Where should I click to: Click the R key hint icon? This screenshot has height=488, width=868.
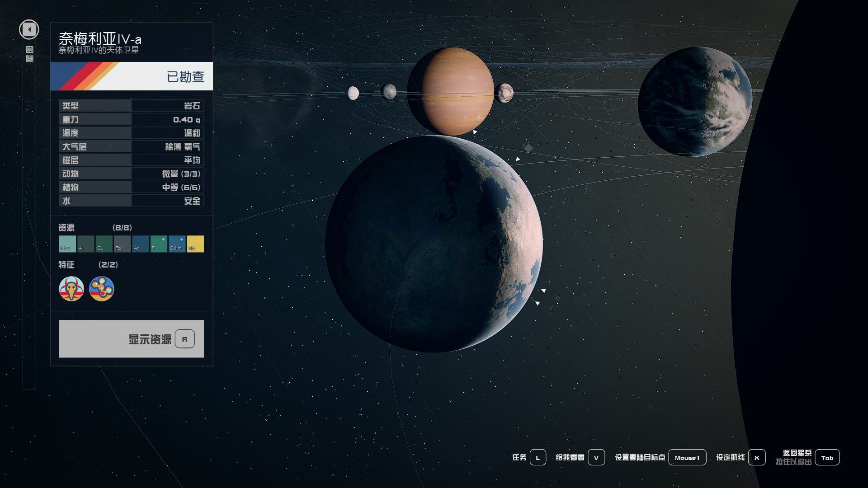point(185,339)
